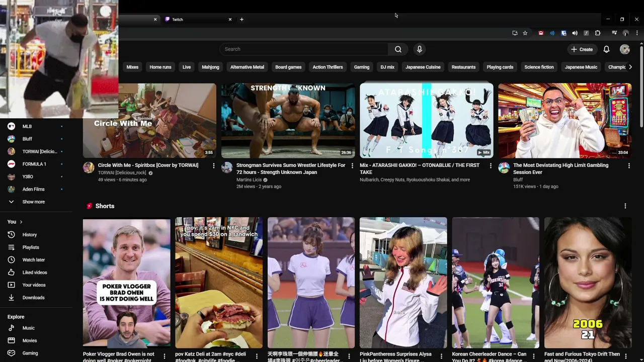Select the Mixes filter chip

(x=132, y=67)
